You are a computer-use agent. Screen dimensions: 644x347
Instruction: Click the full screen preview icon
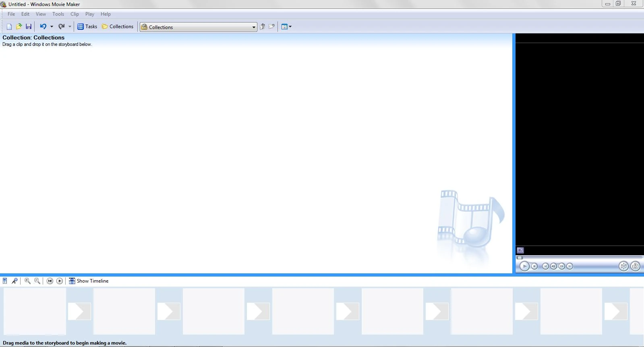pyautogui.click(x=520, y=250)
